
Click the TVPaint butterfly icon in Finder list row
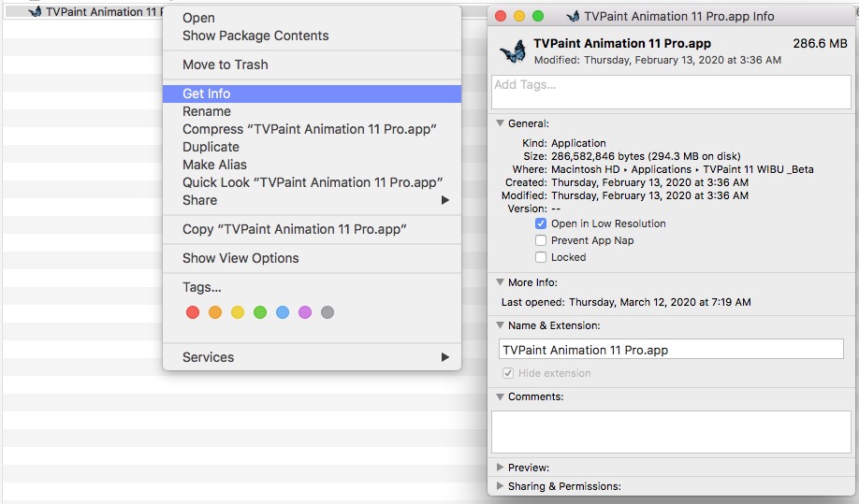tap(35, 11)
